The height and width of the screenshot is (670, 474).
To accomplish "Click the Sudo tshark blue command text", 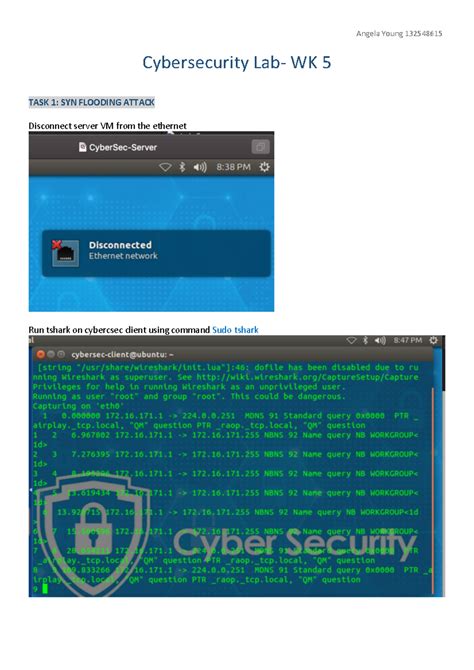I will pos(236,330).
